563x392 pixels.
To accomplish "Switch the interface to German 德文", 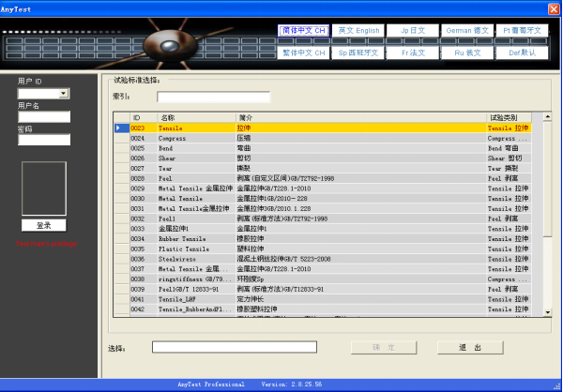I will (x=469, y=31).
